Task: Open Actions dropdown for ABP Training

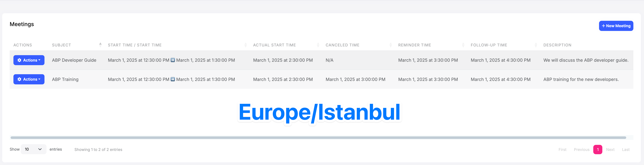Action: coord(29,79)
